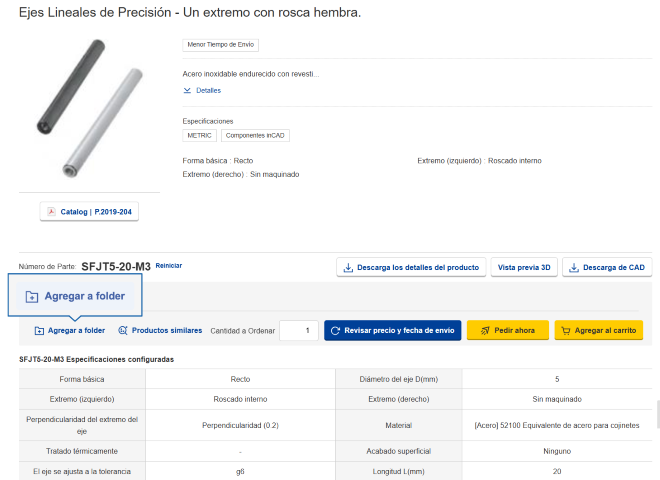Click the Cantidad a Ordenar quantity field
Viewport: 660px width, 480px height.
(298, 330)
